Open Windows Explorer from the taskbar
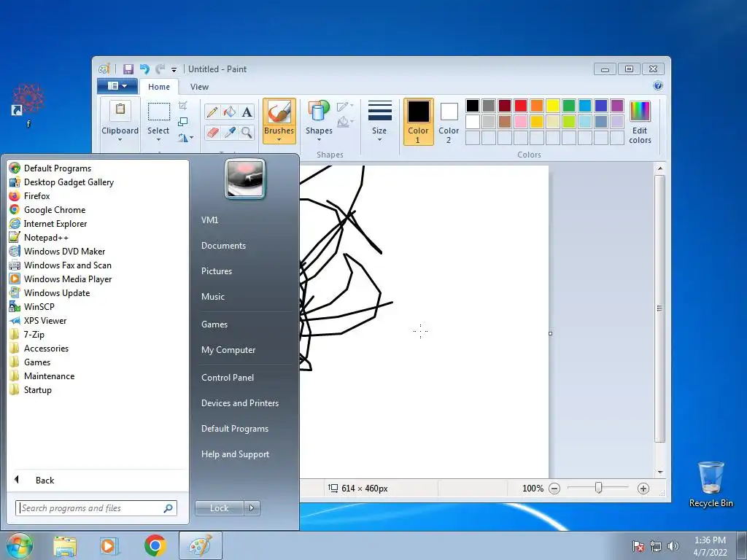This screenshot has width=747, height=560. tap(65, 546)
